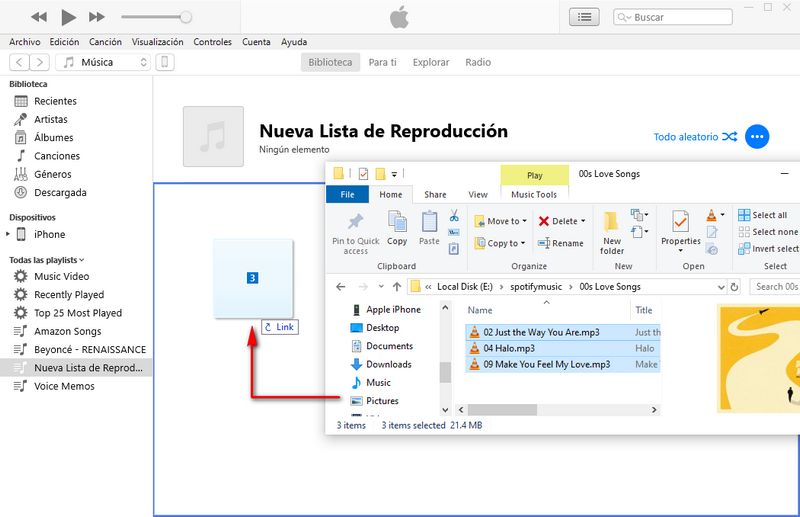Click the iTunes forward navigation arrow

pos(40,62)
